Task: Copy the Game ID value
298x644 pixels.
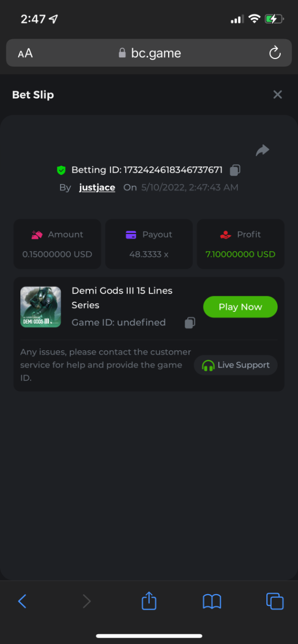Action: point(190,323)
